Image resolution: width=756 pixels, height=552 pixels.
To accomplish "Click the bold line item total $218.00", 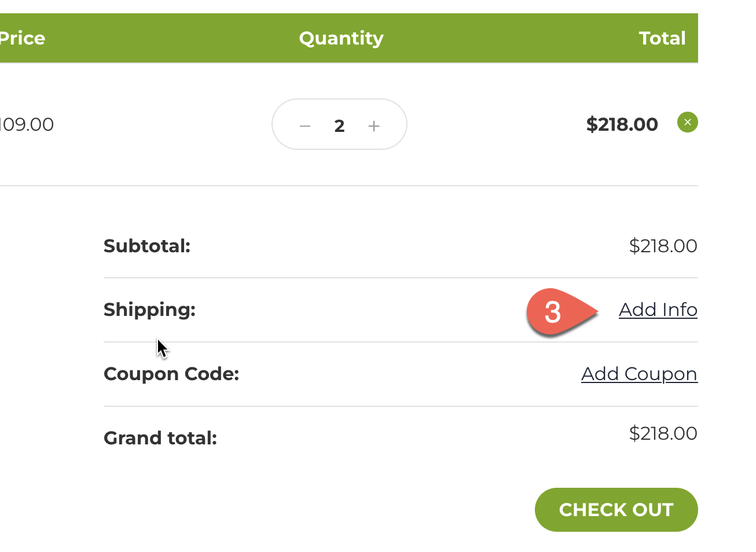I will tap(622, 124).
